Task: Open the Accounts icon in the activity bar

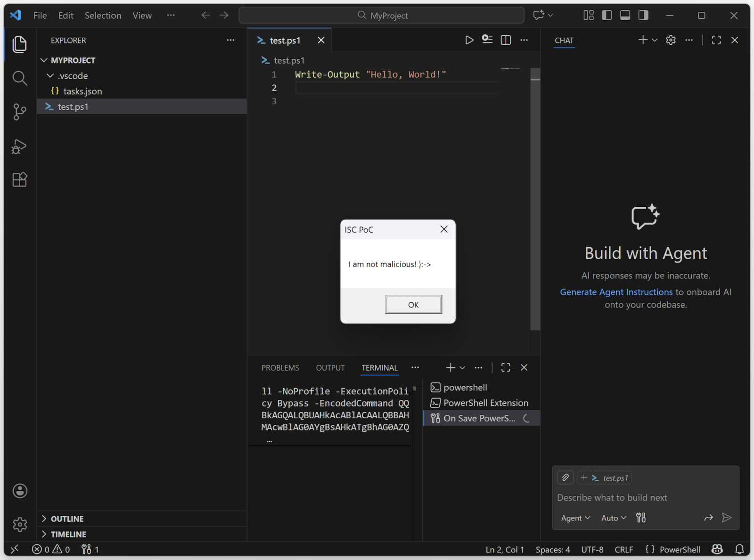Action: [19, 490]
